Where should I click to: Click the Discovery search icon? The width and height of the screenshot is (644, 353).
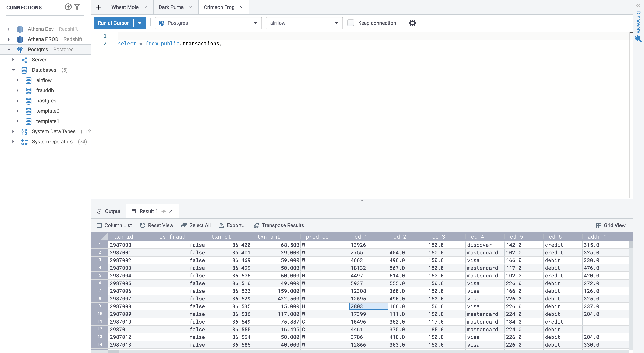(638, 39)
